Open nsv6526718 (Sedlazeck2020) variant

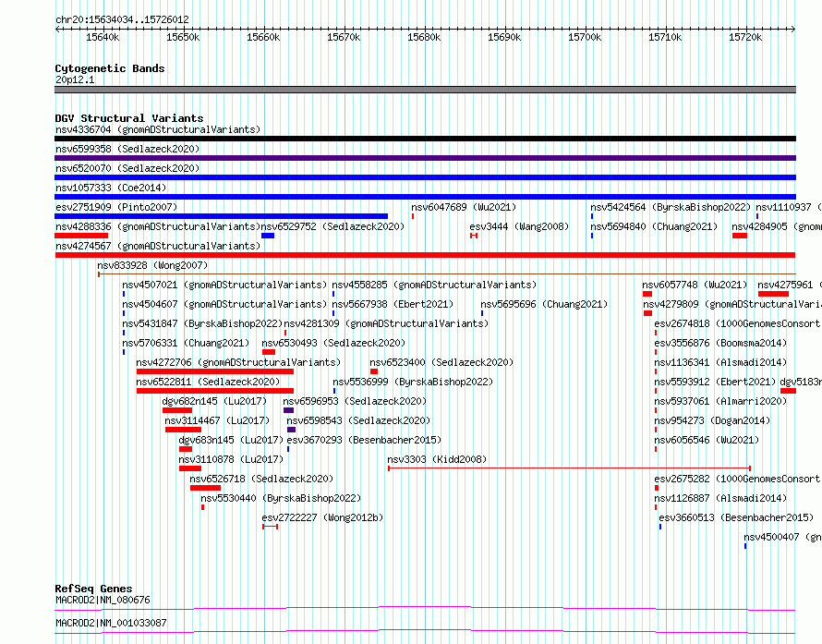(261, 479)
